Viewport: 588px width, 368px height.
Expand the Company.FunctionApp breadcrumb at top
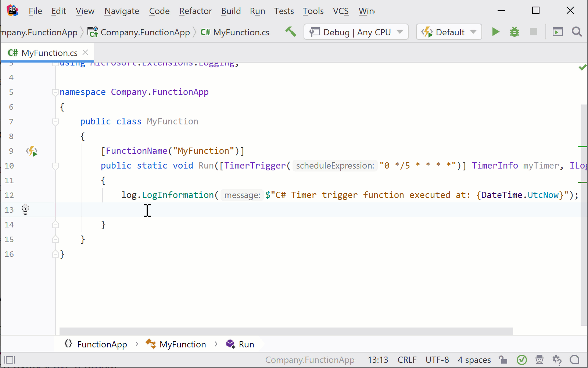(145, 32)
